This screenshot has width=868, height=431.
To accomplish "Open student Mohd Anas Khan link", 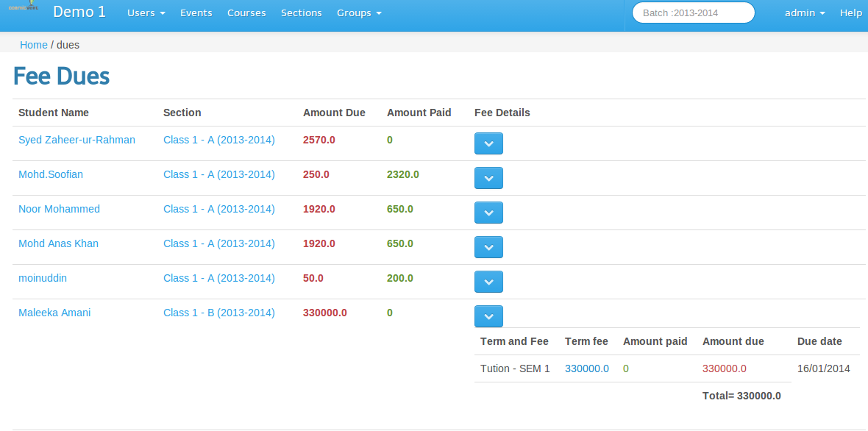I will [59, 243].
